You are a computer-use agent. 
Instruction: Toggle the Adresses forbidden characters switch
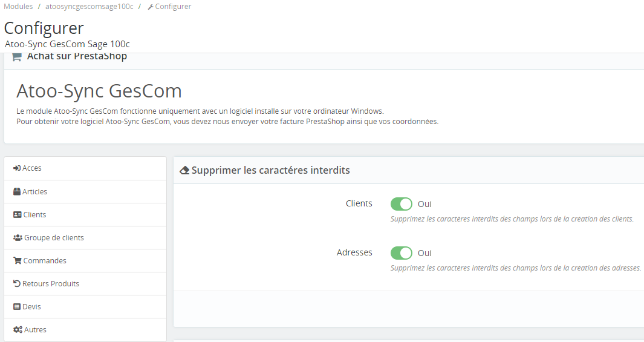(x=402, y=253)
